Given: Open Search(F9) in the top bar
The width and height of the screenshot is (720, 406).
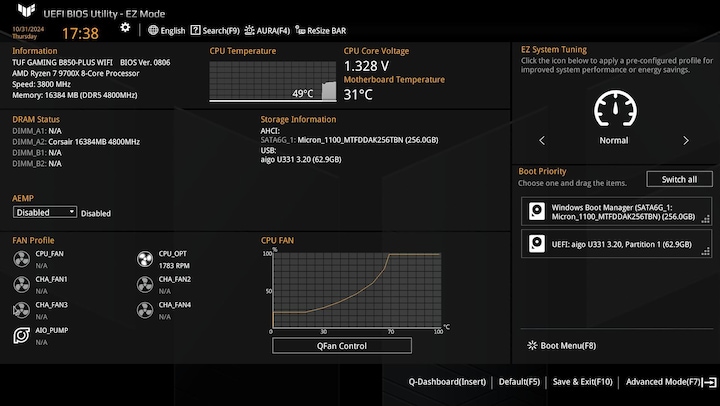Looking at the screenshot, I should point(215,31).
